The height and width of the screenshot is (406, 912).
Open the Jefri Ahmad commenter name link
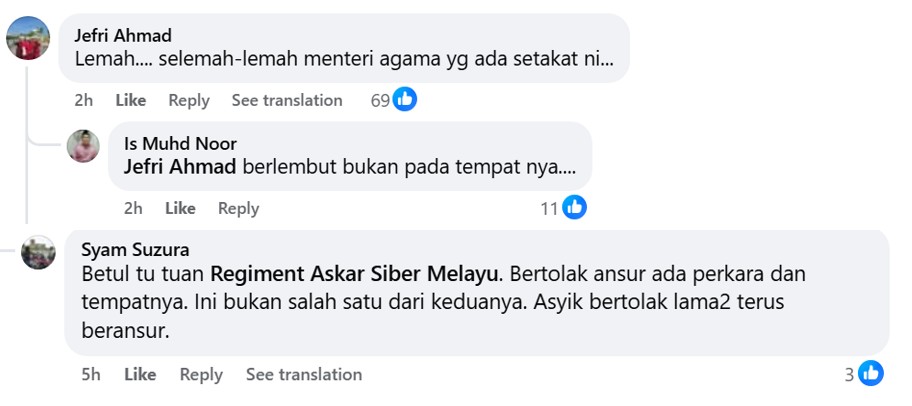click(x=123, y=35)
